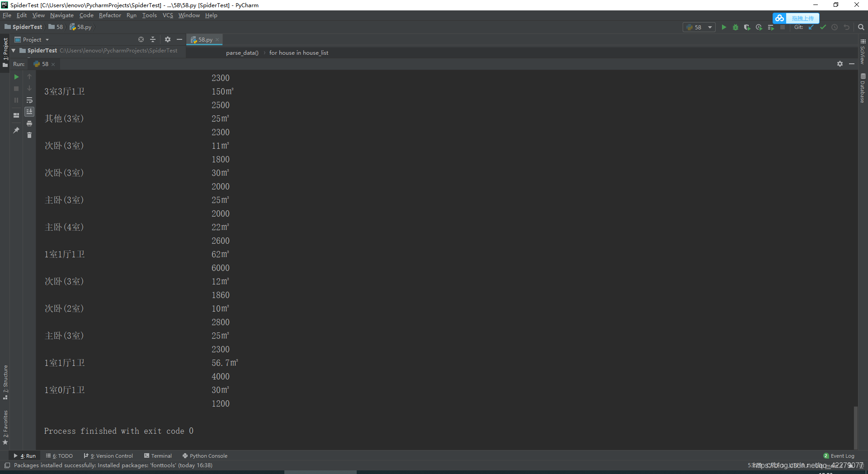Image resolution: width=868 pixels, height=474 pixels.
Task: Close the 58 run tab
Action: 53,64
